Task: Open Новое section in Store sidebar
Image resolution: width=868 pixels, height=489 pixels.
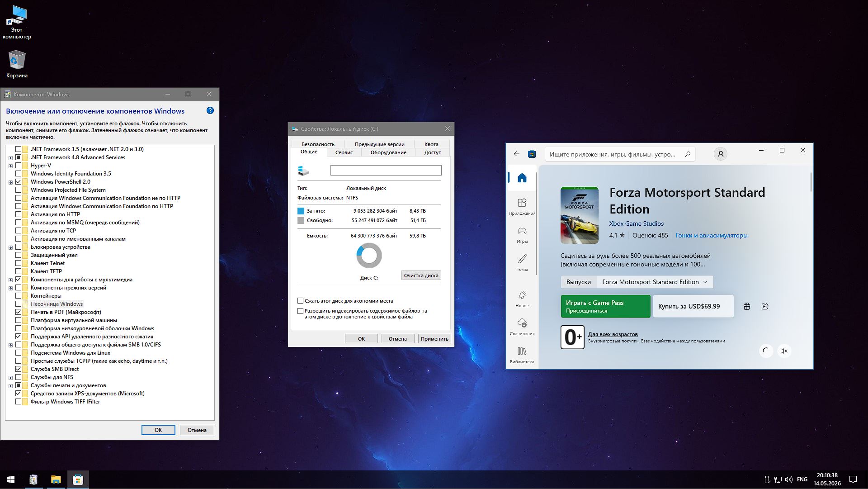Action: [522, 299]
